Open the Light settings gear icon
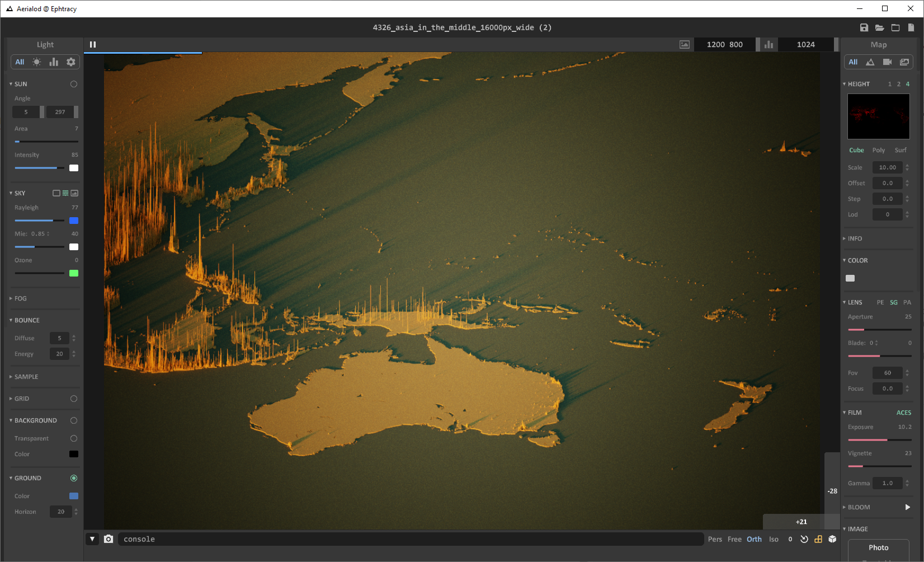This screenshot has width=924, height=562. [70, 62]
